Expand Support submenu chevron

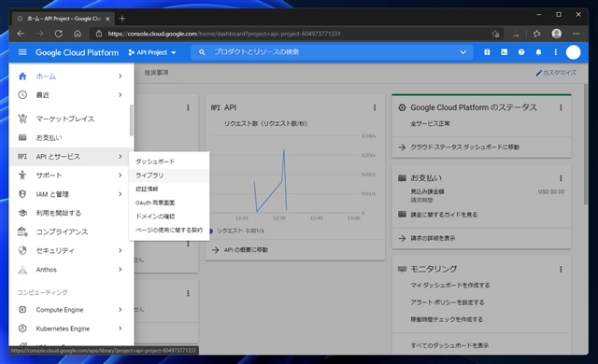(121, 175)
